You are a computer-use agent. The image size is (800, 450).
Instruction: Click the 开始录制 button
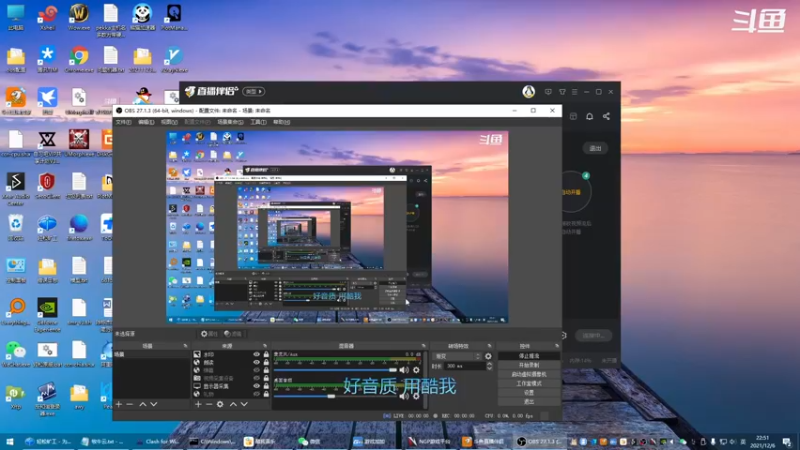click(529, 365)
